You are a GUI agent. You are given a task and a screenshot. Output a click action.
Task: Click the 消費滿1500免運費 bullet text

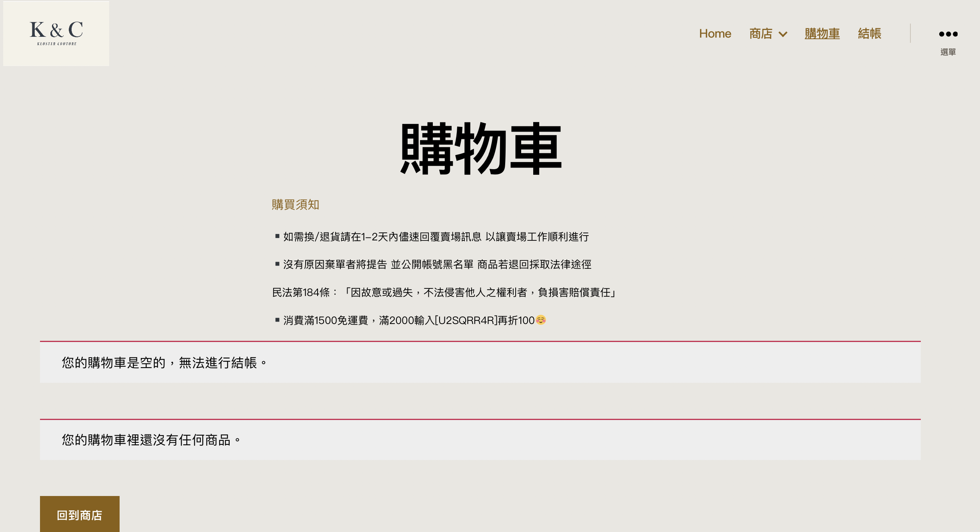pyautogui.click(x=326, y=320)
